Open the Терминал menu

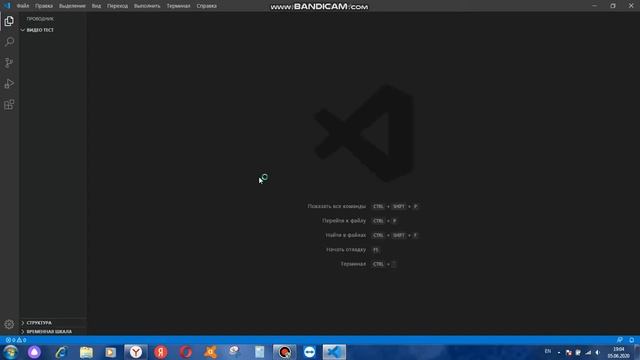[x=178, y=6]
